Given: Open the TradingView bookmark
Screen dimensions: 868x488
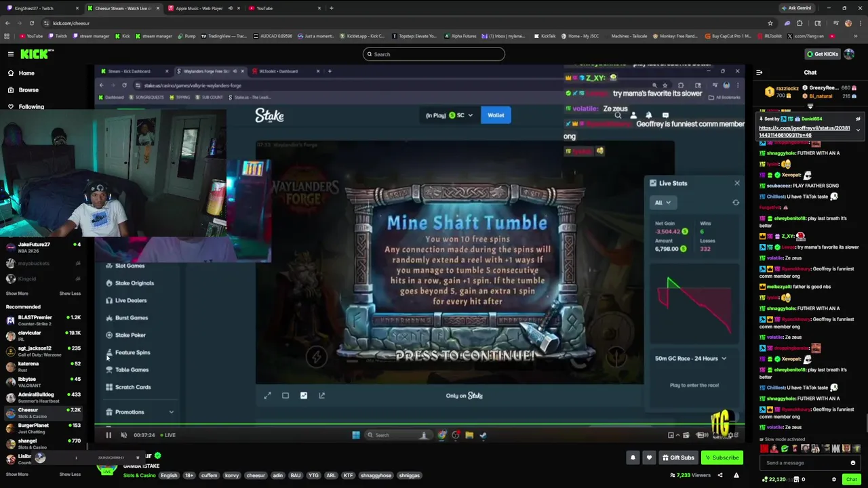Looking at the screenshot, I should pyautogui.click(x=224, y=36).
